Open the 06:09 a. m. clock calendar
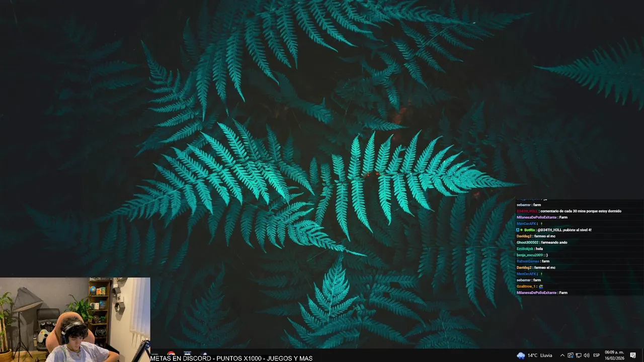This screenshot has width=644, height=362. [614, 355]
